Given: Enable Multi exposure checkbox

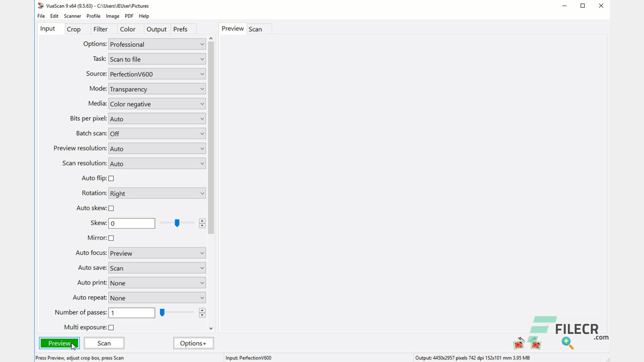Looking at the screenshot, I should coord(111,327).
